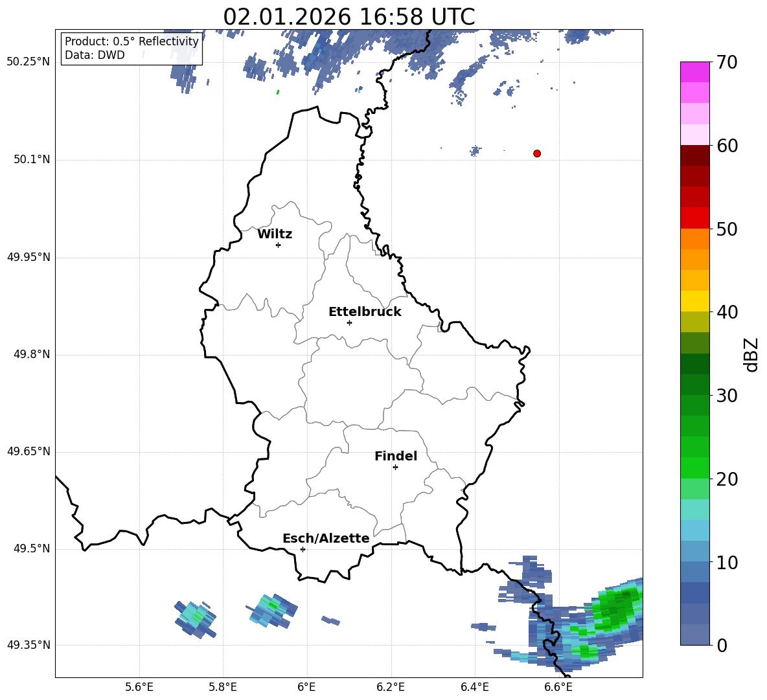Click the Ettelbruck city cross marker

(349, 322)
